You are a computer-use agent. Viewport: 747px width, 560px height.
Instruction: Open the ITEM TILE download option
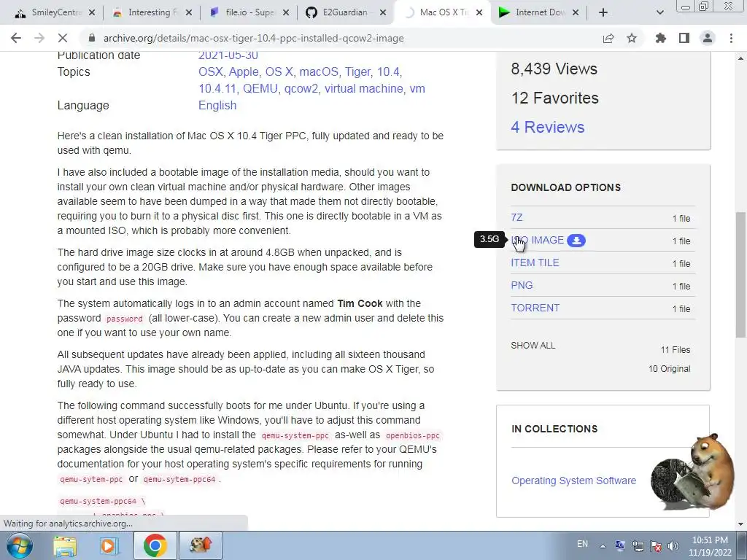tap(535, 262)
